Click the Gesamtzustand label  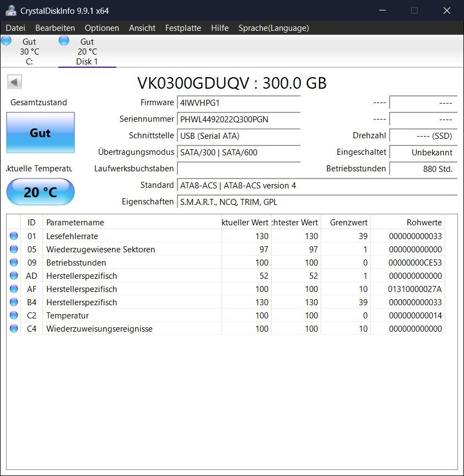click(x=39, y=102)
